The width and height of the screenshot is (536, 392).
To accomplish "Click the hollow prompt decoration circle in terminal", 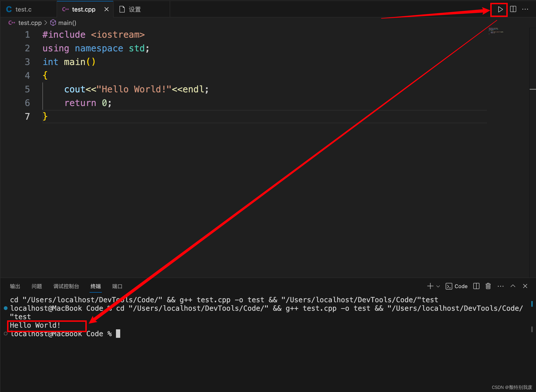I will click(6, 334).
